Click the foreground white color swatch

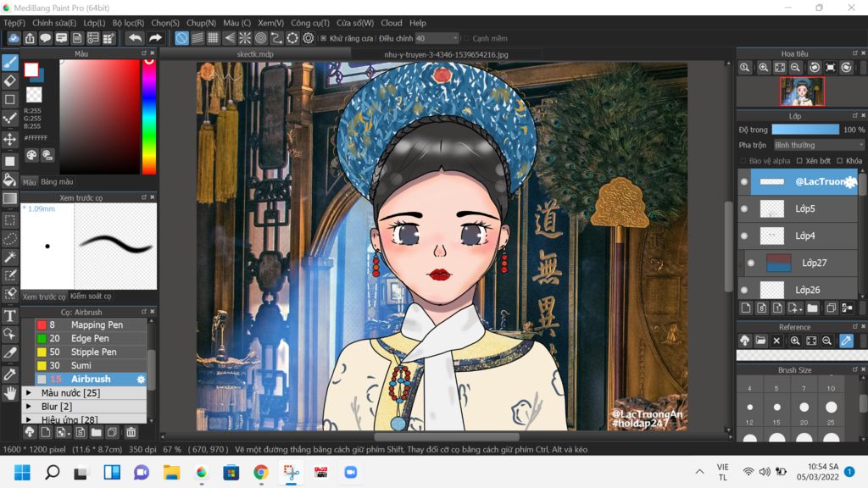(31, 69)
